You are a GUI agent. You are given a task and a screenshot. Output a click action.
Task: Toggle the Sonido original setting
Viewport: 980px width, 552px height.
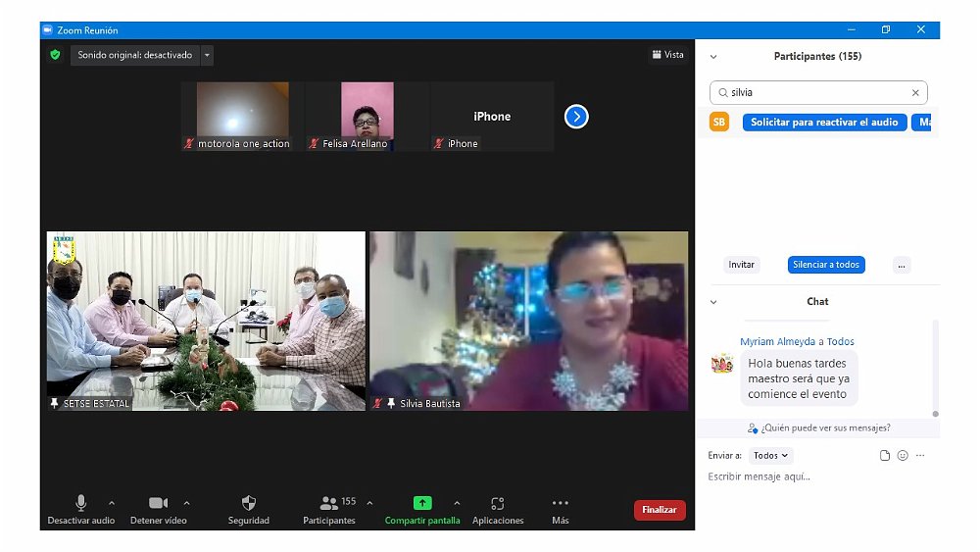click(x=135, y=55)
